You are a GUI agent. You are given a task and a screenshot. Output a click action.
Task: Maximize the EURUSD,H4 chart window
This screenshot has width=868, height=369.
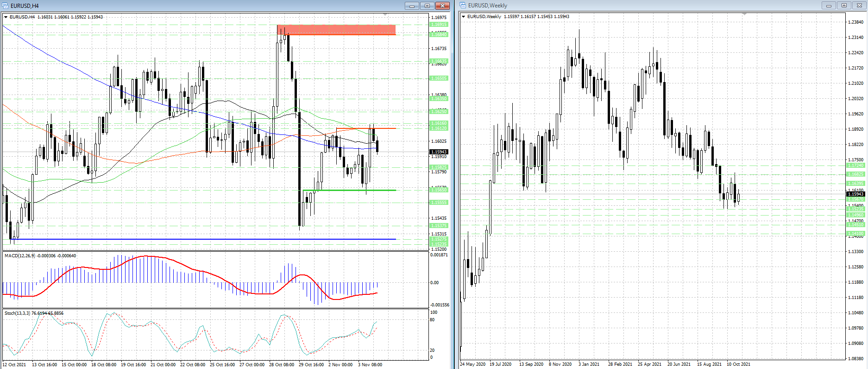pos(427,6)
